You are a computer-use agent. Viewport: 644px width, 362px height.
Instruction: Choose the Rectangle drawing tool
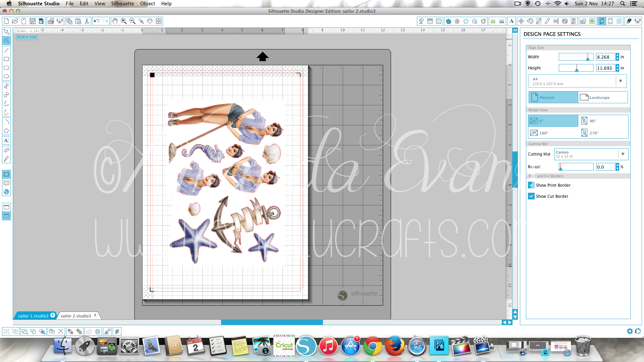coord(6,59)
